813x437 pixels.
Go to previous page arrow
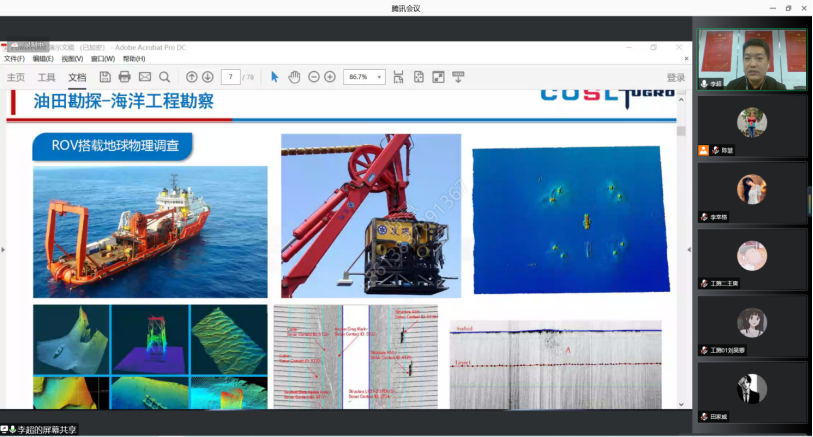tap(192, 77)
